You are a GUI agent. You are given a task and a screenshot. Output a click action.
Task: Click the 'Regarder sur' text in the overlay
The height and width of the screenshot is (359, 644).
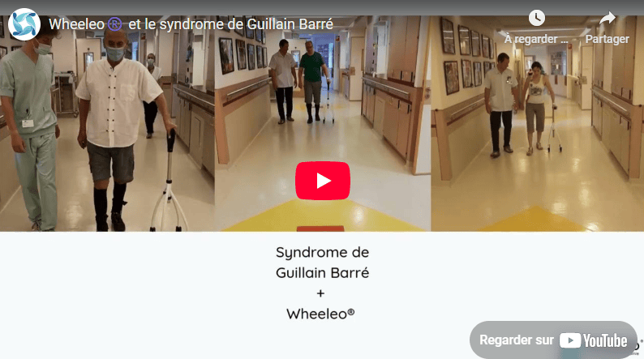tap(517, 340)
